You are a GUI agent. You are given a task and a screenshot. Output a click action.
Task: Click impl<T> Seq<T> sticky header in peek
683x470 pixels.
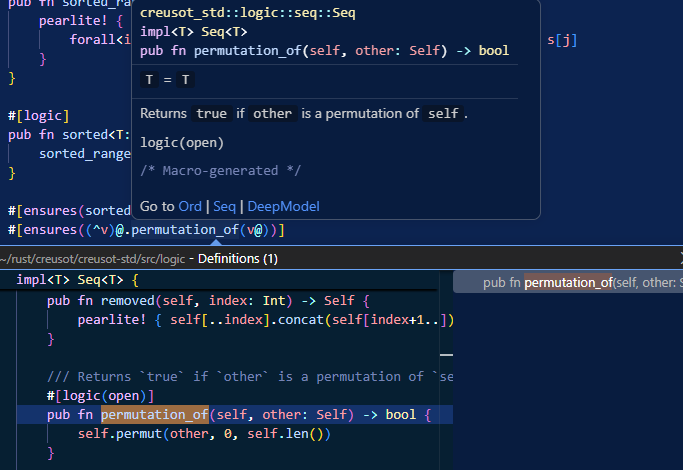click(78, 280)
